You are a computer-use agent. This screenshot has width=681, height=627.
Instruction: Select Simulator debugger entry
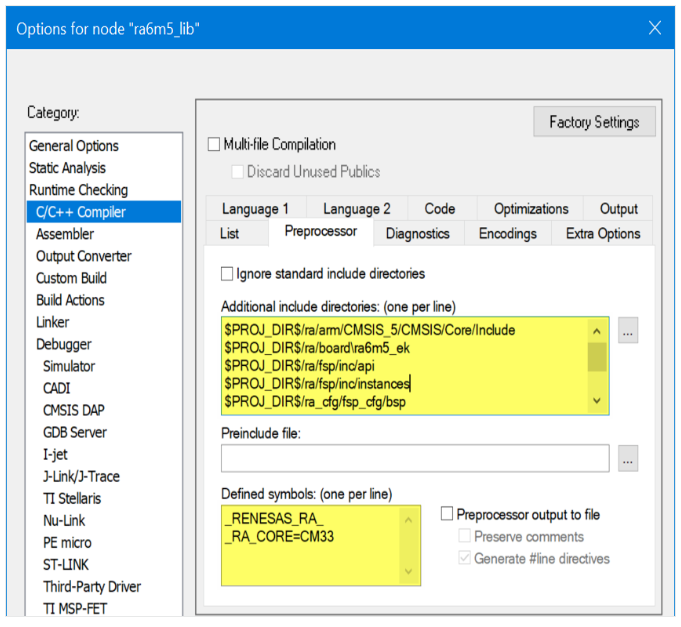[x=69, y=366]
